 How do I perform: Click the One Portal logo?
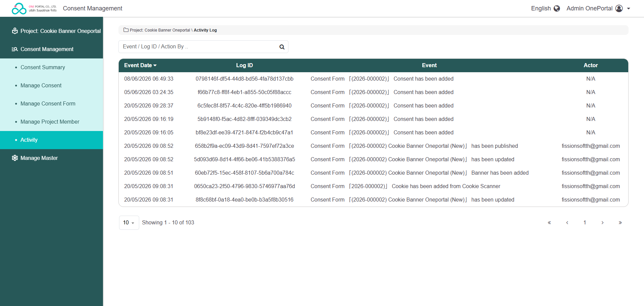[34, 8]
